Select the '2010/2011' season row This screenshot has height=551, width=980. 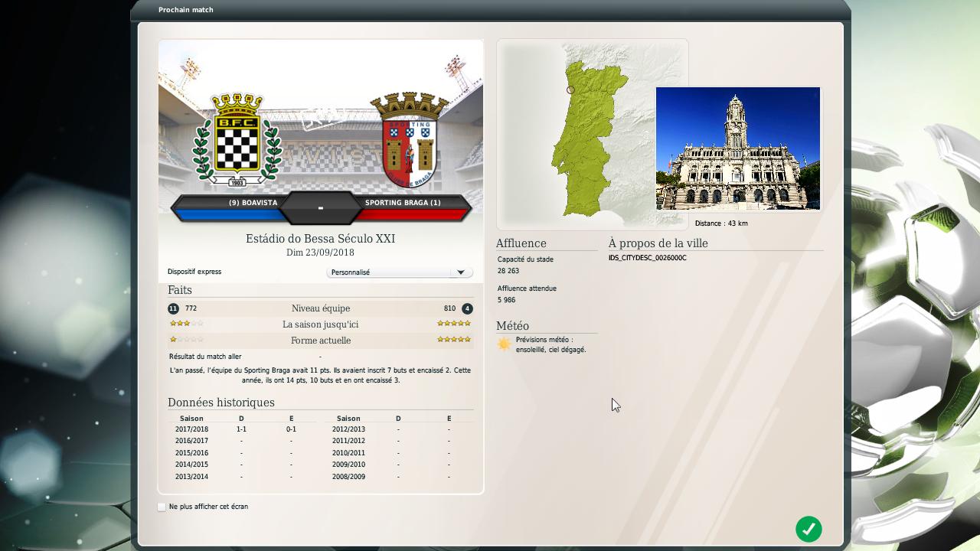coord(399,453)
